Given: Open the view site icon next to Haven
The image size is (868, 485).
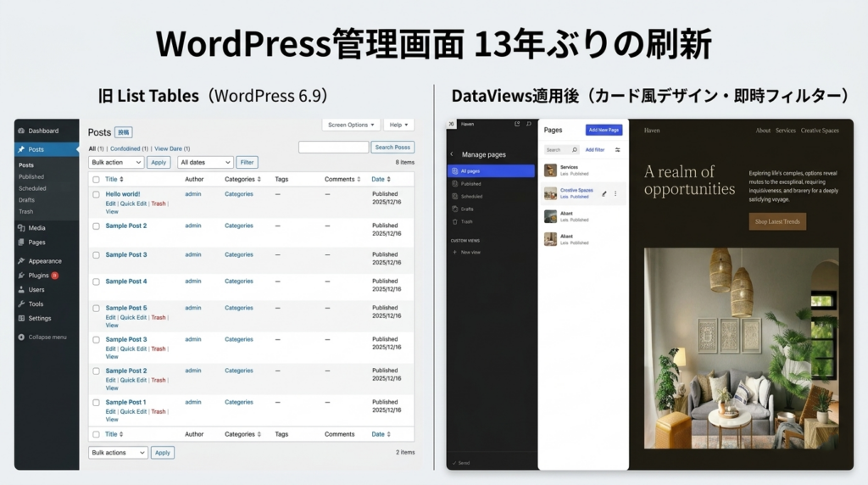Looking at the screenshot, I should point(517,124).
